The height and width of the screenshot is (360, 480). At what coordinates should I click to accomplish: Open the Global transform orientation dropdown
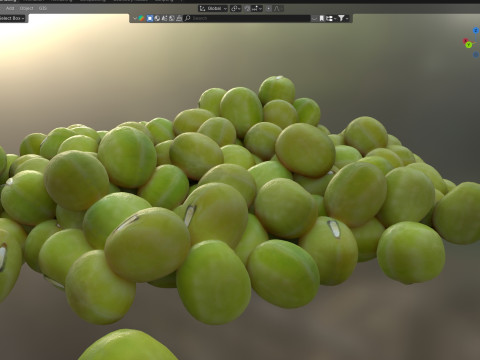pos(213,8)
